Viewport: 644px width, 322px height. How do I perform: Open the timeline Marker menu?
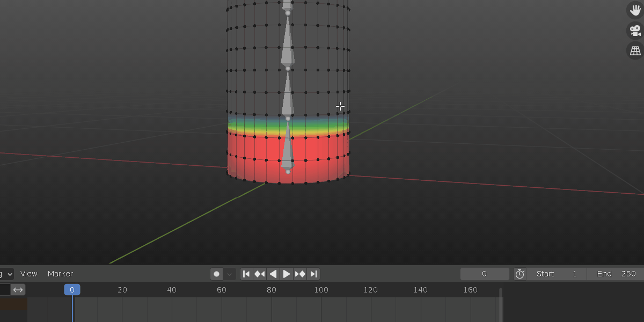60,274
